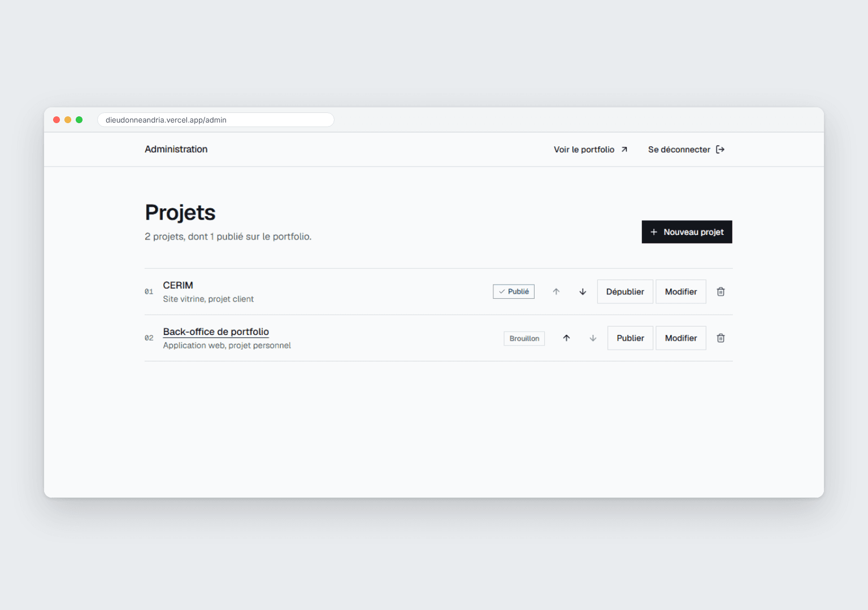Edit the Back-office de portfolio project
The image size is (868, 610).
coord(681,338)
